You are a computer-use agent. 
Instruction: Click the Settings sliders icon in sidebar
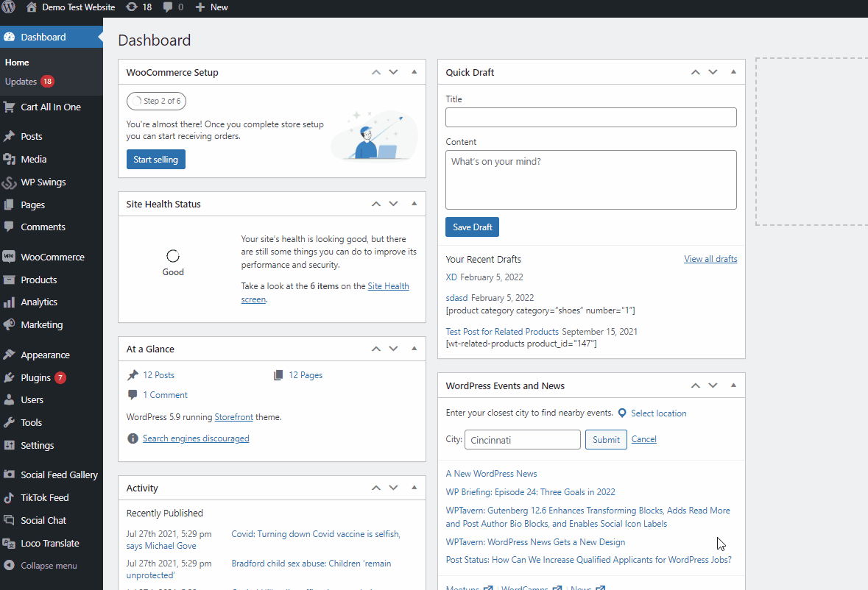pyautogui.click(x=9, y=445)
